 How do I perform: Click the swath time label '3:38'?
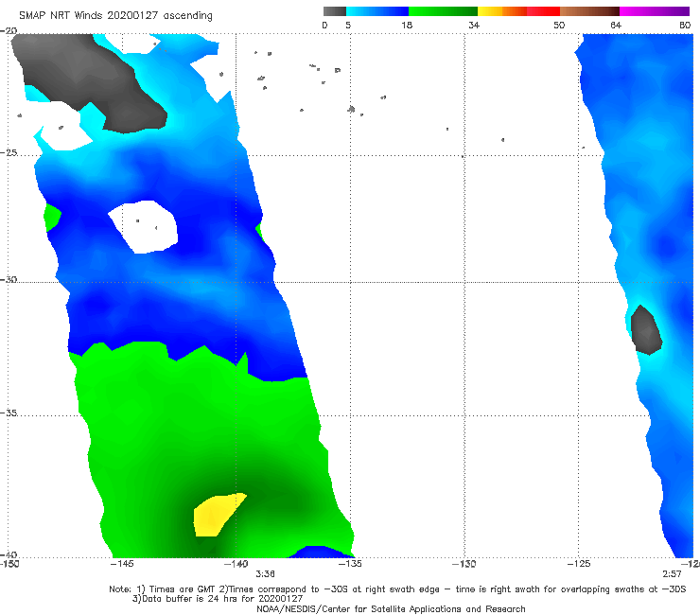click(x=265, y=574)
